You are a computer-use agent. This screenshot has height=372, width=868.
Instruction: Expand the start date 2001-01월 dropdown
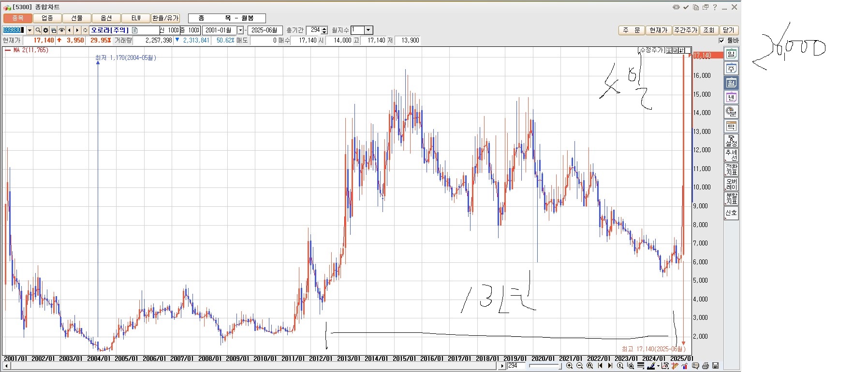tap(240, 30)
